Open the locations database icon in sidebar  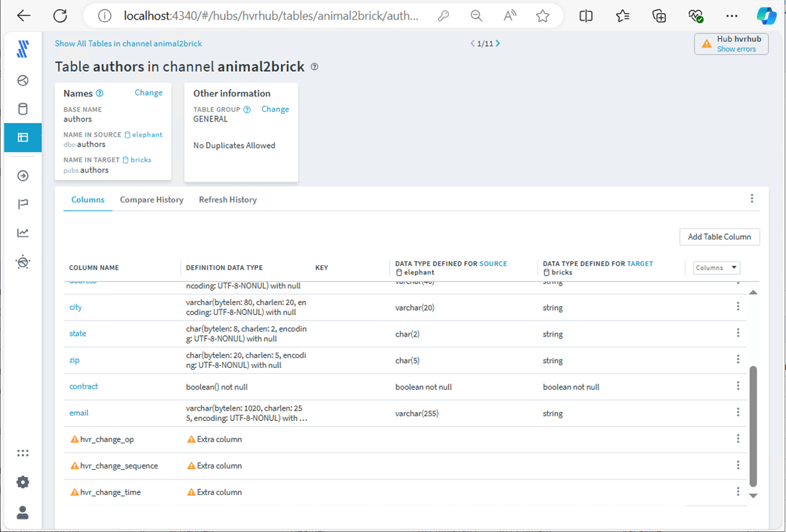click(x=22, y=109)
